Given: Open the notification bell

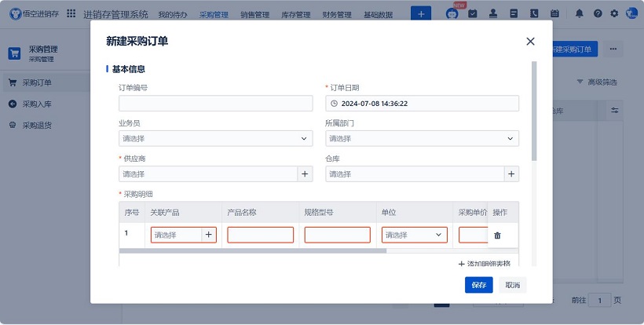Looking at the screenshot, I should (x=579, y=13).
